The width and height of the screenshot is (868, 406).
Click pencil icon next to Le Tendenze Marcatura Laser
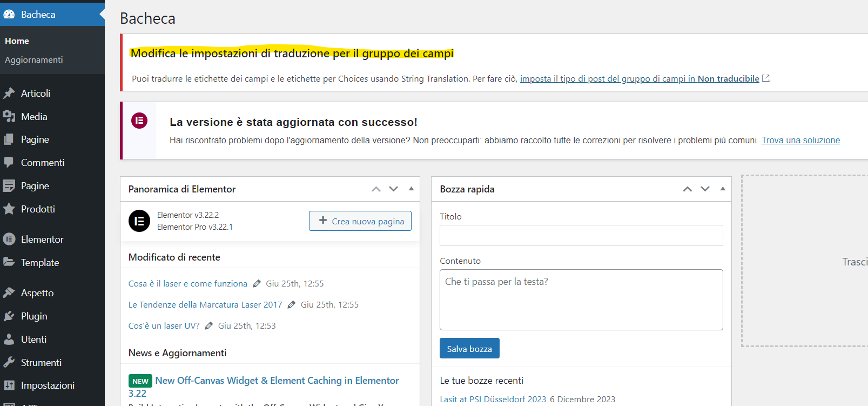point(292,304)
